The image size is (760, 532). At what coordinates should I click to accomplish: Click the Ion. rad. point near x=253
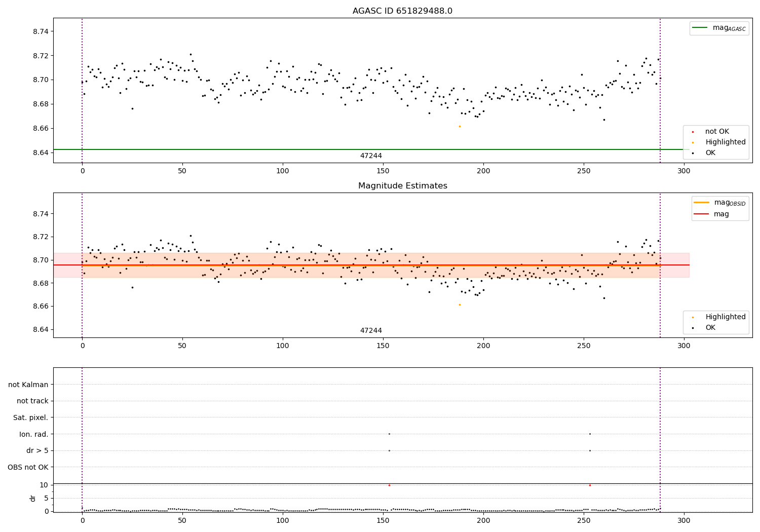pos(590,434)
